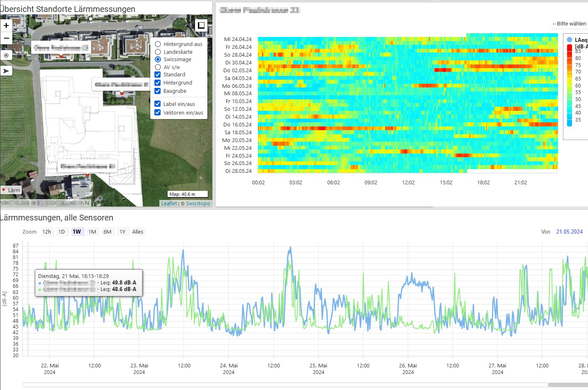This screenshot has height=390, width=588.
Task: Click heatmap time label 21:02
Action: click(521, 183)
